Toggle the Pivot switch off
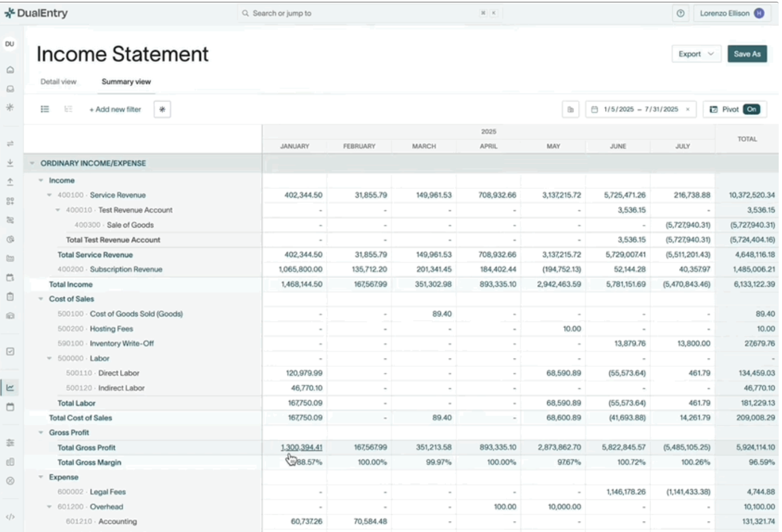The height and width of the screenshot is (532, 782). [x=751, y=109]
